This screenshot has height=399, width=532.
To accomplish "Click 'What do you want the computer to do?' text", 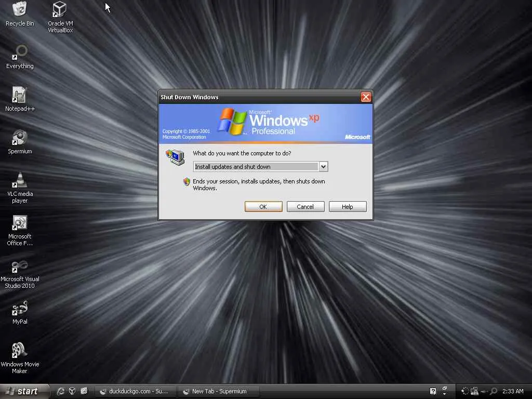I will (242, 153).
